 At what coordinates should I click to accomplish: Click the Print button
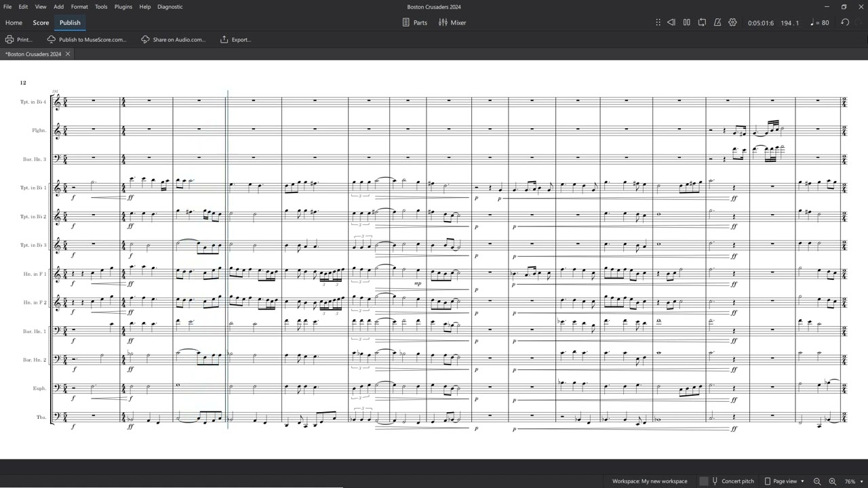19,39
